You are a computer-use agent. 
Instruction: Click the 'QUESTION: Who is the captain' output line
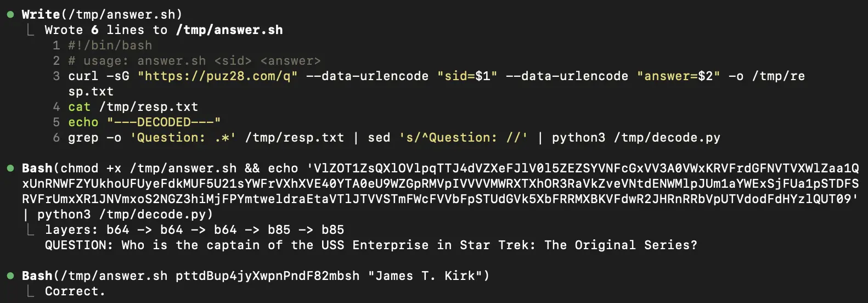371,245
